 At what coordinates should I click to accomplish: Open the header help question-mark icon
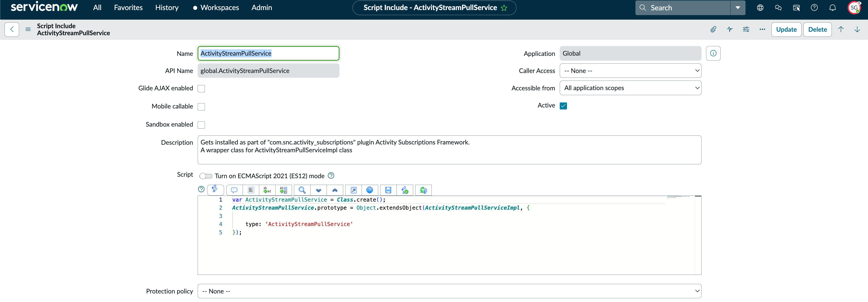click(814, 8)
